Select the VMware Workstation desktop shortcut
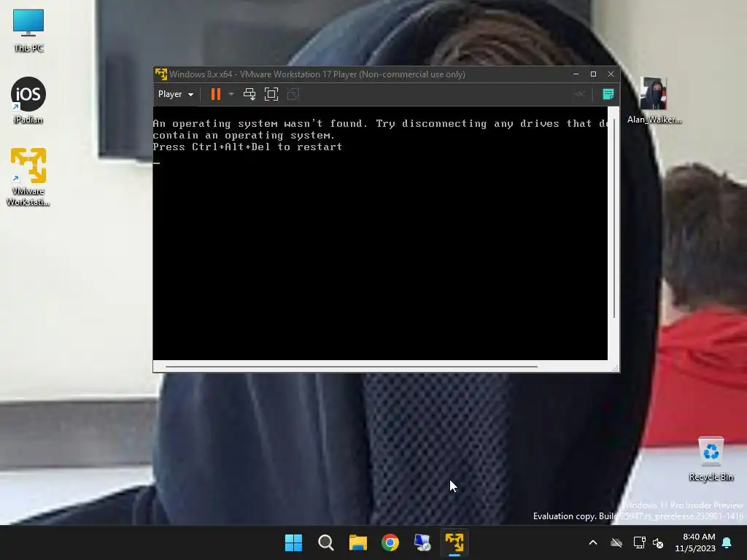This screenshot has height=560, width=747. [28, 177]
